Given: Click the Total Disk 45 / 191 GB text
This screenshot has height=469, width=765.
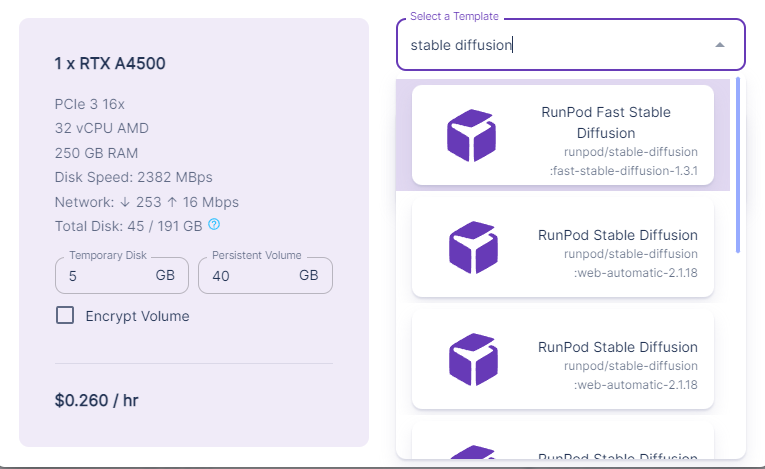Looking at the screenshot, I should point(128,225).
